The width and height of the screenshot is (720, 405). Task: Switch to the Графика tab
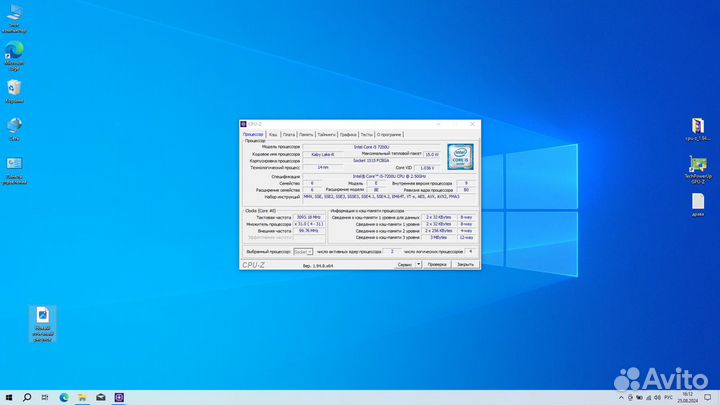tap(348, 135)
